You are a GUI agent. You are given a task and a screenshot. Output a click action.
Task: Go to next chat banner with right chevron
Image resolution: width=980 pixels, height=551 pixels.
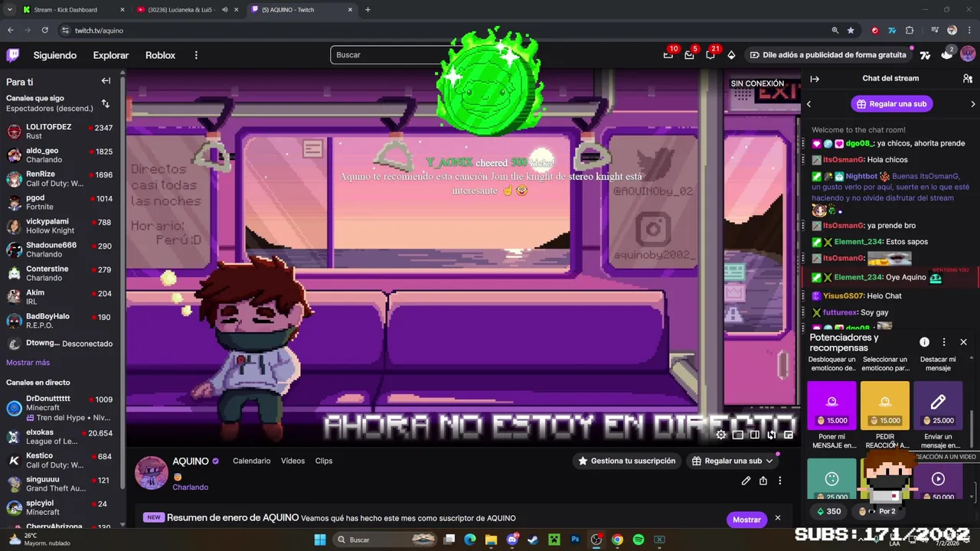click(973, 104)
